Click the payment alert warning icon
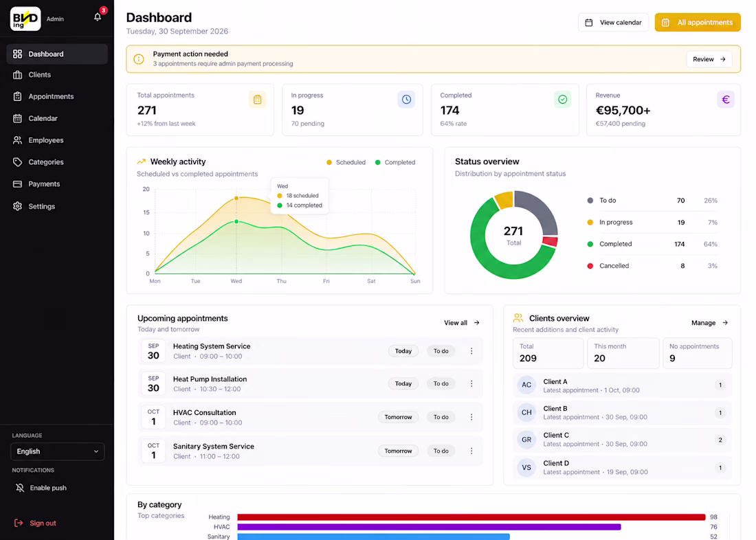 (139, 59)
